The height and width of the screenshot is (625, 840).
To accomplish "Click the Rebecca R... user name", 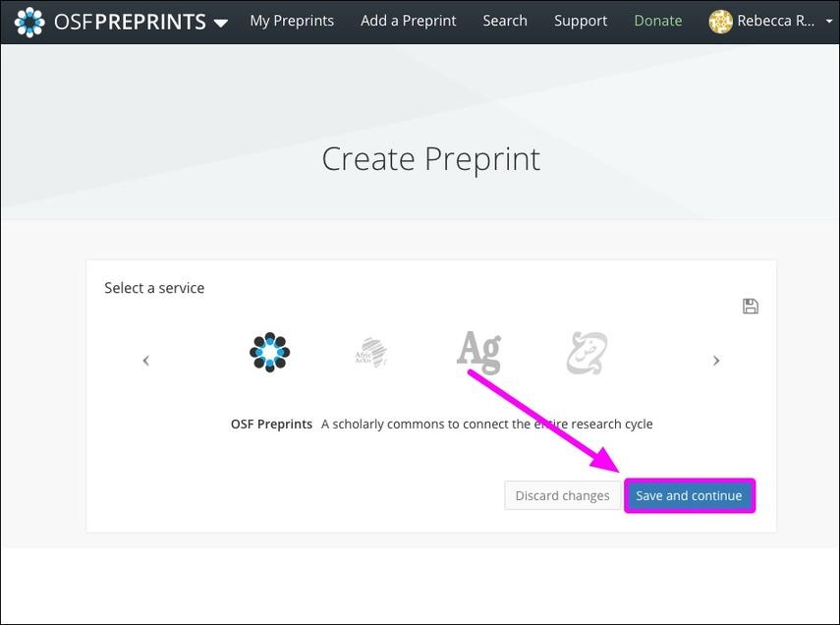I will [x=776, y=21].
